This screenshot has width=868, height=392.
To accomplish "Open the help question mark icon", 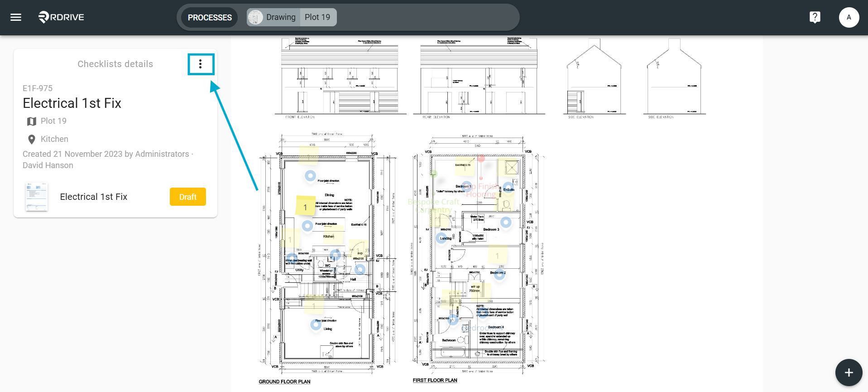I will tap(815, 17).
